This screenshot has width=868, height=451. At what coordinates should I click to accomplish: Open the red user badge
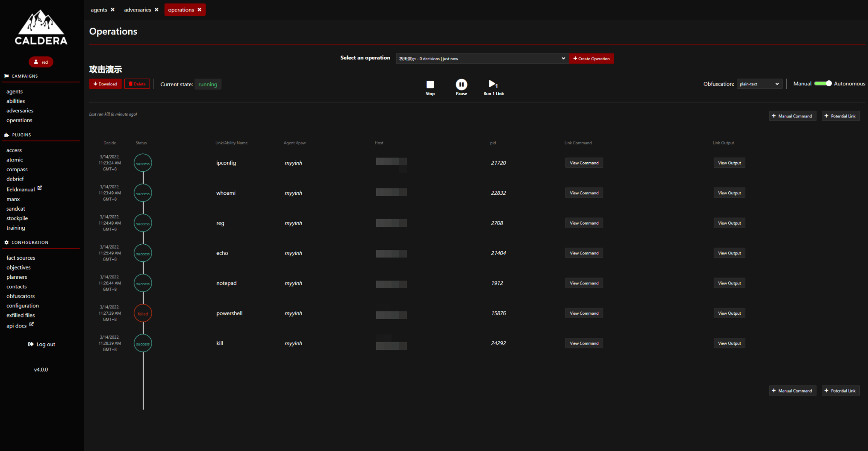[41, 62]
